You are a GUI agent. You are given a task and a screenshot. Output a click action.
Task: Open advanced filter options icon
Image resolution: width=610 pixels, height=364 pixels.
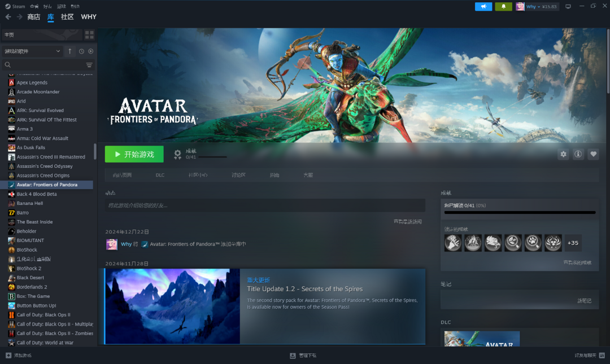(89, 64)
